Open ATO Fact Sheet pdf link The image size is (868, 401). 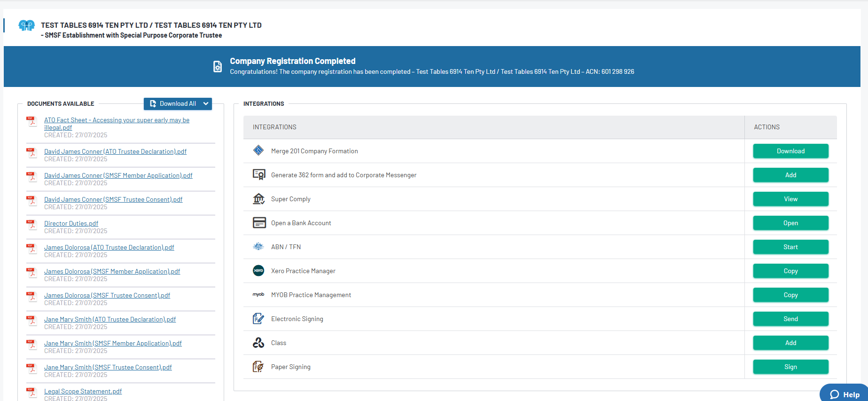tap(117, 120)
